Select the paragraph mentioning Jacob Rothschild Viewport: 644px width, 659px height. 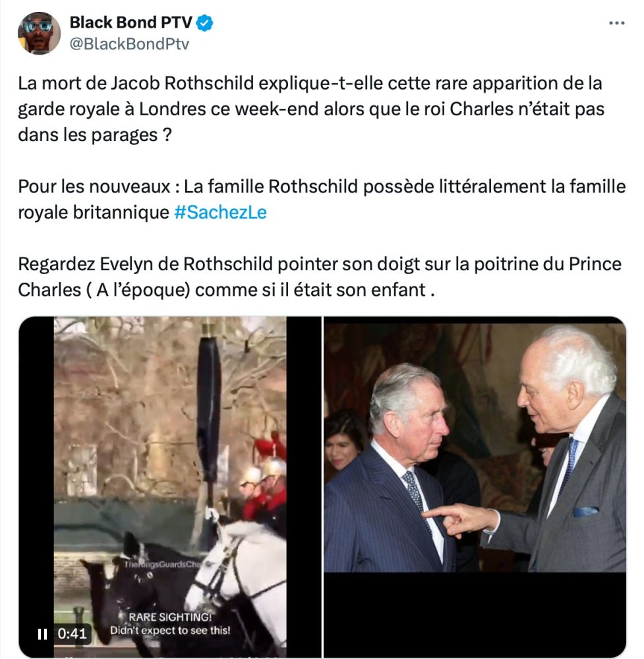pyautogui.click(x=311, y=109)
